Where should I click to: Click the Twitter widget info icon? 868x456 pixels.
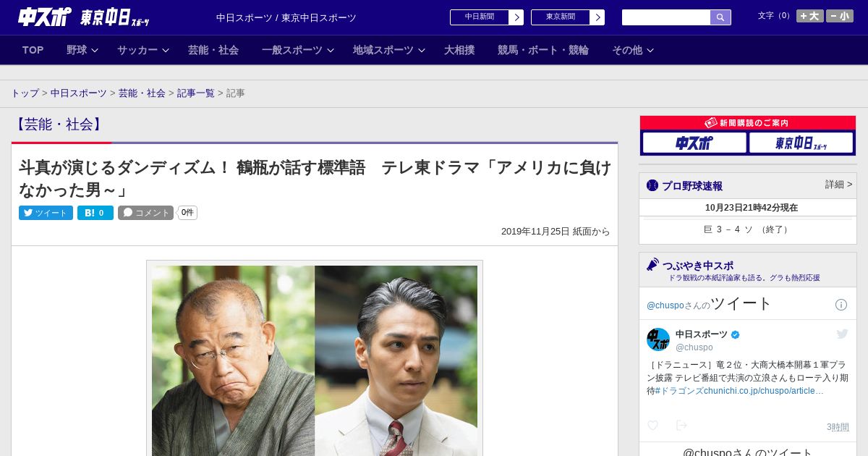[x=841, y=305]
